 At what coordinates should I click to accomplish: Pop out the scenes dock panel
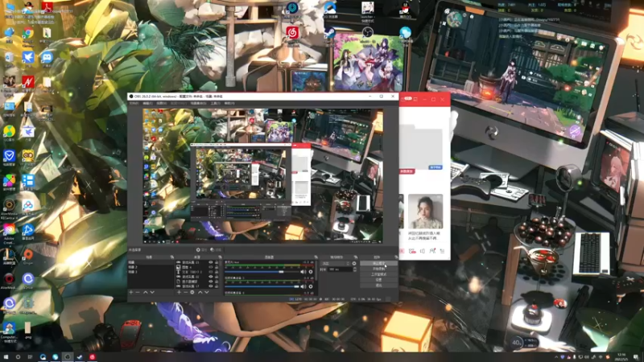[172, 257]
